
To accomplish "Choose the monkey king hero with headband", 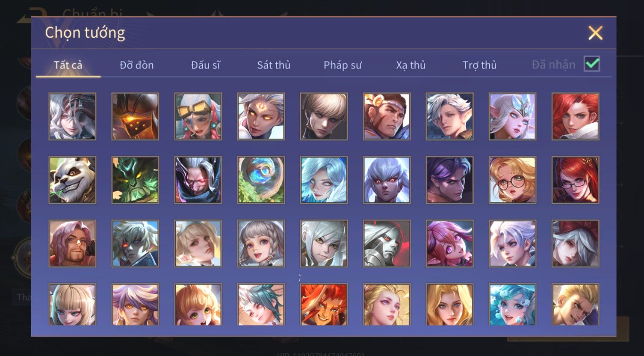I will coord(387,116).
